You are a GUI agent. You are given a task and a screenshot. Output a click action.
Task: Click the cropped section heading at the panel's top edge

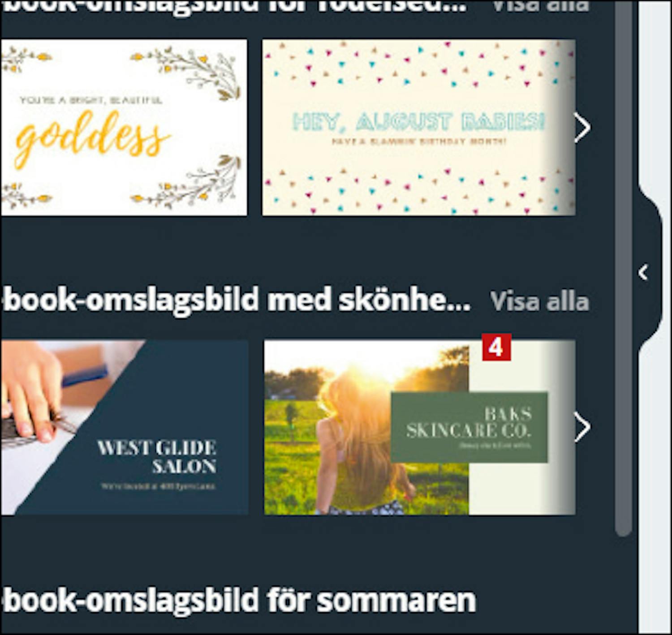point(234,6)
